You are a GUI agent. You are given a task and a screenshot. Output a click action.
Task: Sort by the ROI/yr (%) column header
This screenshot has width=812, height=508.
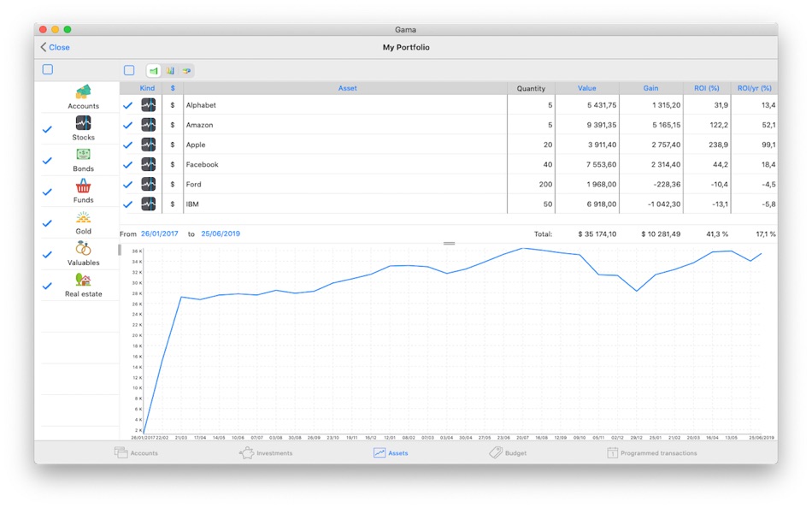tap(755, 88)
